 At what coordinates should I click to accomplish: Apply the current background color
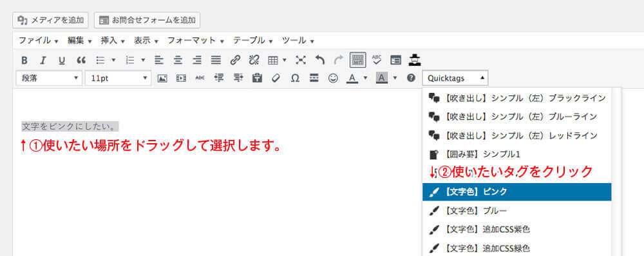coord(382,78)
